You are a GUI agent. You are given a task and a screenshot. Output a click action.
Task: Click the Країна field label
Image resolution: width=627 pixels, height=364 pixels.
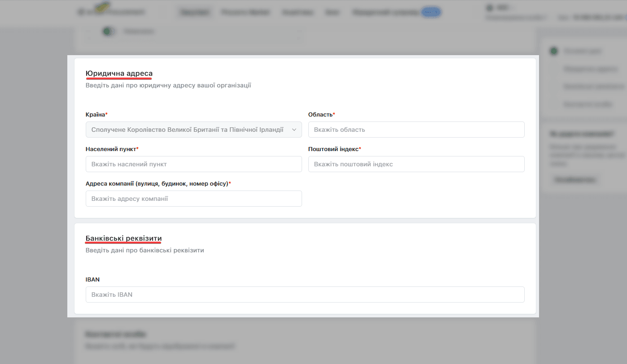[96, 114]
